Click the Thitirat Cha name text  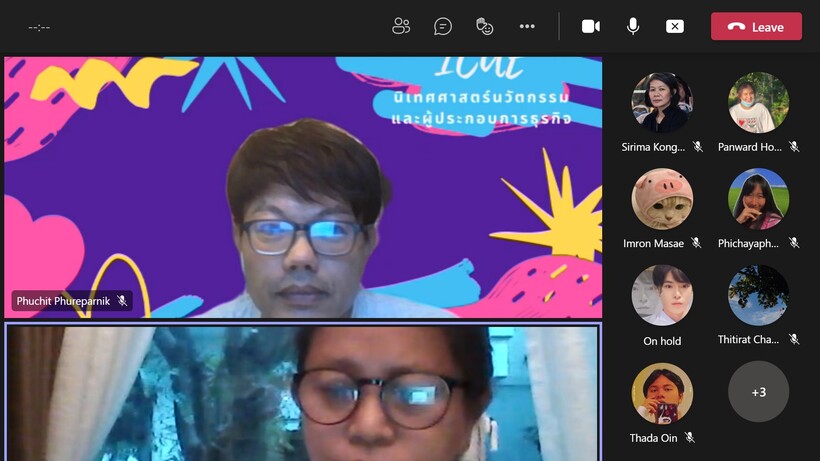(x=748, y=339)
